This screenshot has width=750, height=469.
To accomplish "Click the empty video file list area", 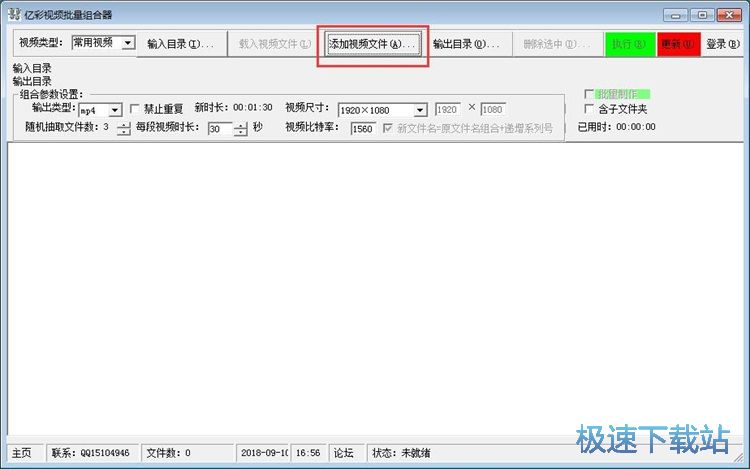I will point(375,289).
